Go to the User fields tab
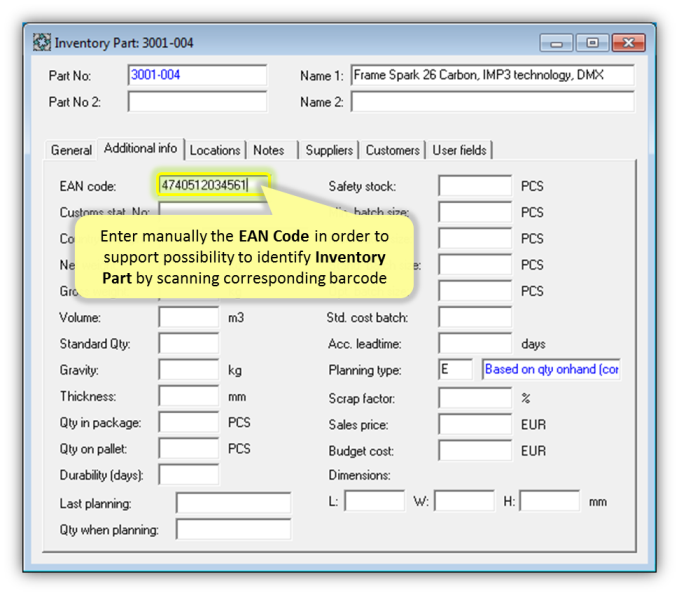Screen dimensions: 679x595 pos(459,150)
